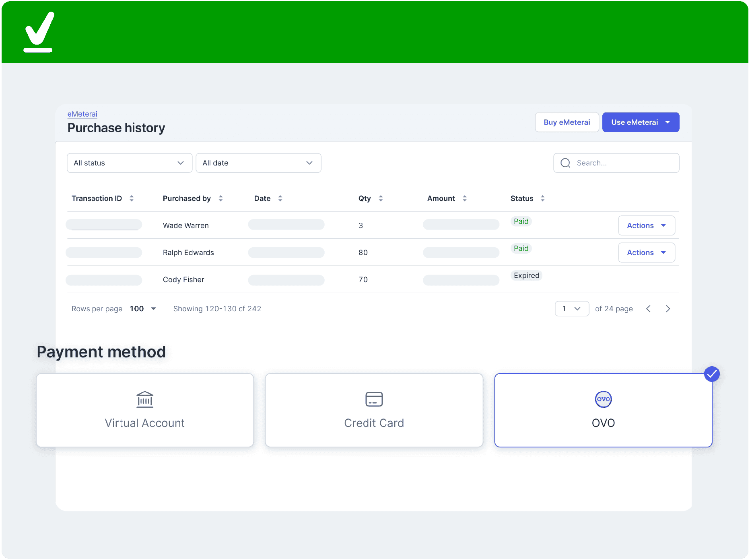This screenshot has width=750, height=560.
Task: Expand the All status filter dropdown
Action: [130, 163]
